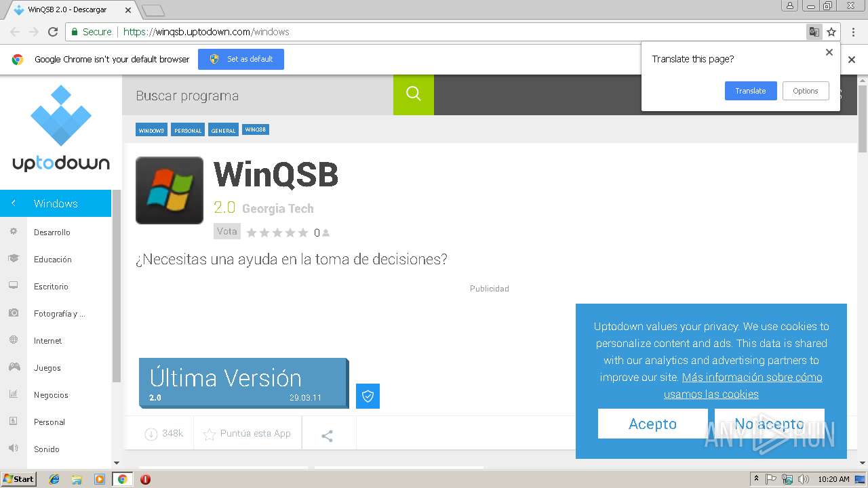Click the sidebar category scrollbar
Image resolution: width=868 pixels, height=488 pixels.
coord(116,285)
